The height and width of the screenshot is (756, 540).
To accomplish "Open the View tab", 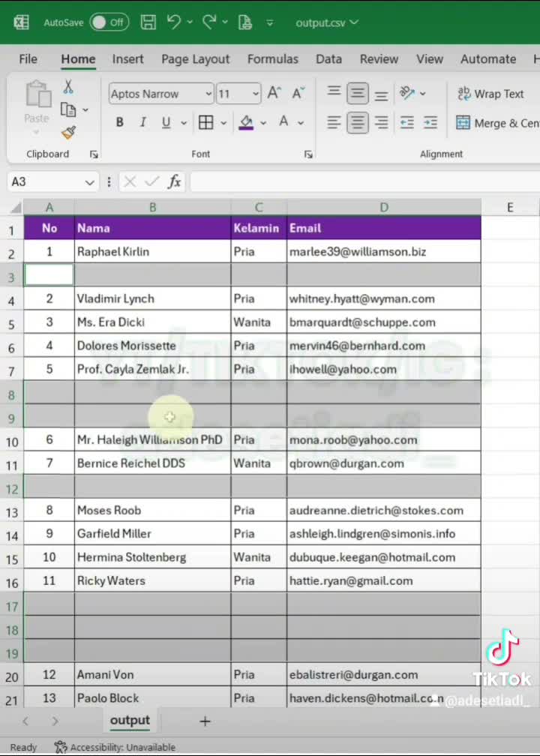I will [x=430, y=58].
